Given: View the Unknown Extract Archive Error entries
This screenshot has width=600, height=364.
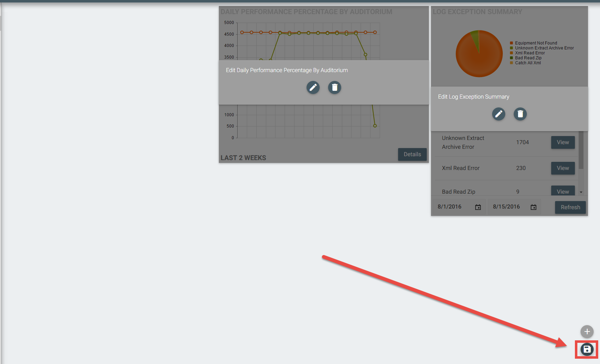Looking at the screenshot, I should tap(563, 142).
